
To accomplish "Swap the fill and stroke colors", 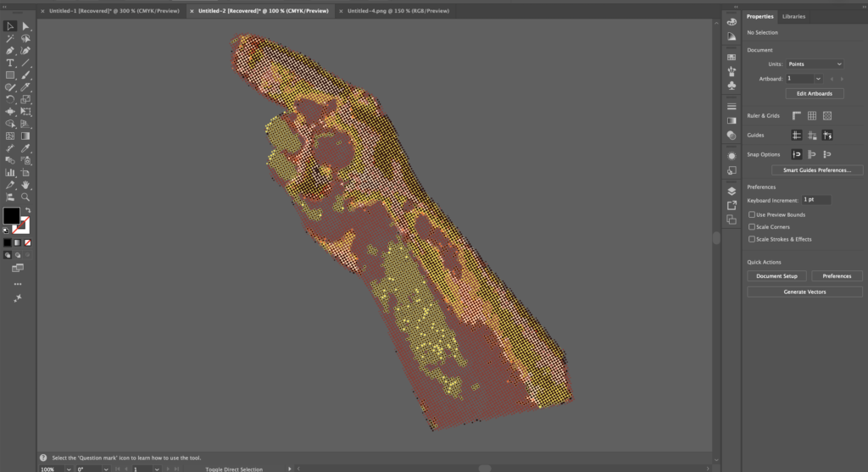I will 27,210.
